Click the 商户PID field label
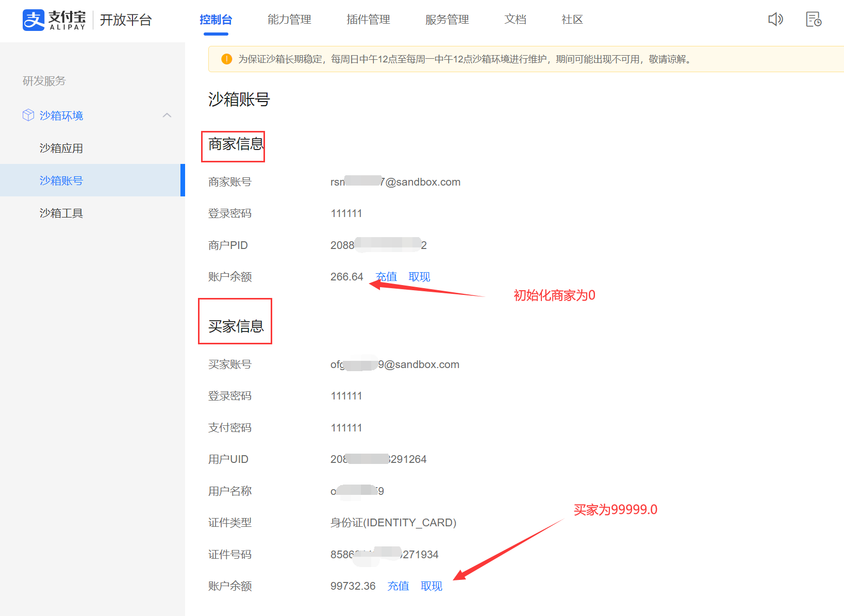The width and height of the screenshot is (844, 616). pos(228,245)
